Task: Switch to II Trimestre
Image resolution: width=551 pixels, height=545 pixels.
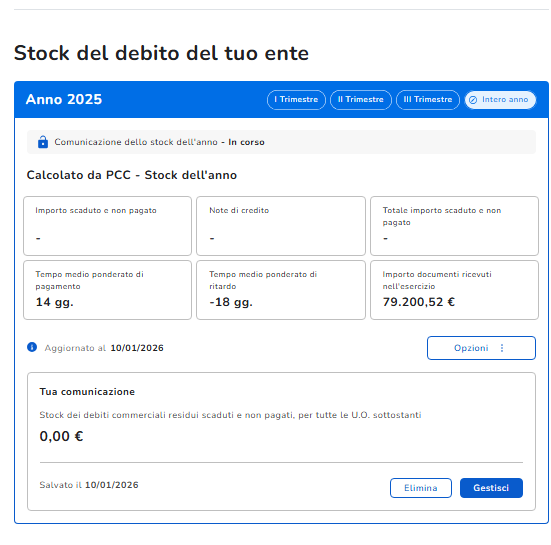Action: (361, 100)
